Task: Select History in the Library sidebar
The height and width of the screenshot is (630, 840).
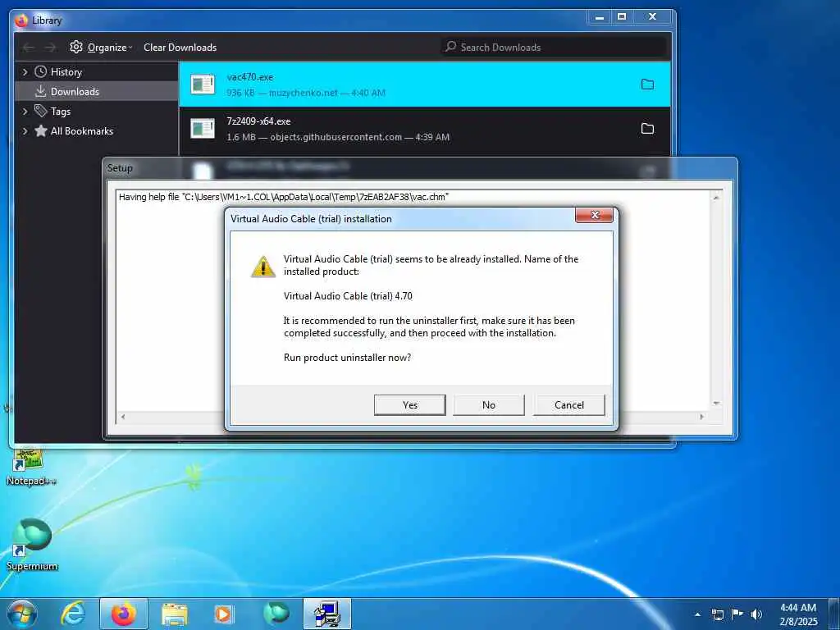Action: point(66,72)
